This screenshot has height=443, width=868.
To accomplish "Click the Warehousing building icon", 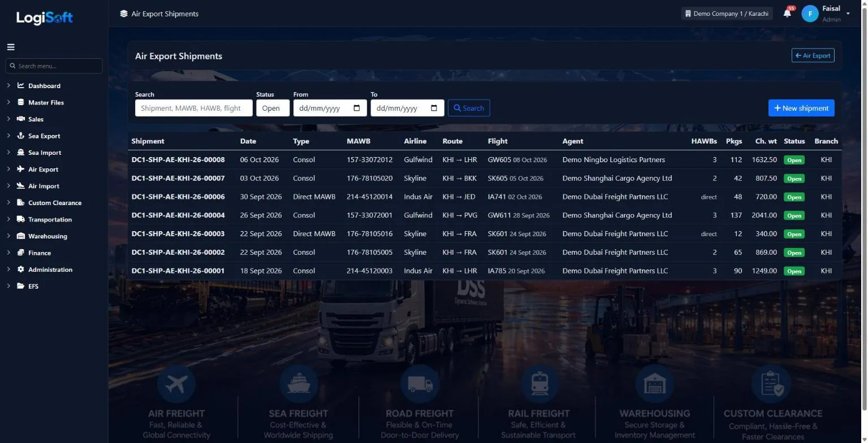I will [21, 236].
